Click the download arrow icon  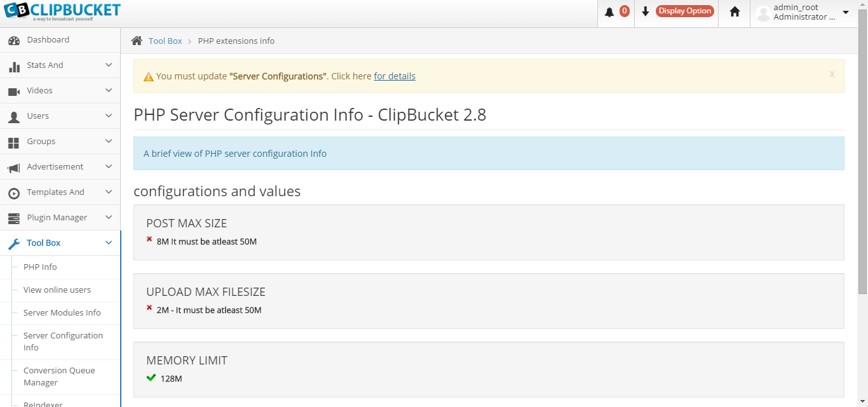[645, 11]
